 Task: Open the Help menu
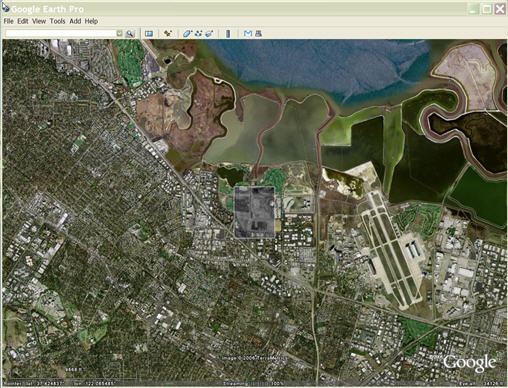click(x=91, y=21)
